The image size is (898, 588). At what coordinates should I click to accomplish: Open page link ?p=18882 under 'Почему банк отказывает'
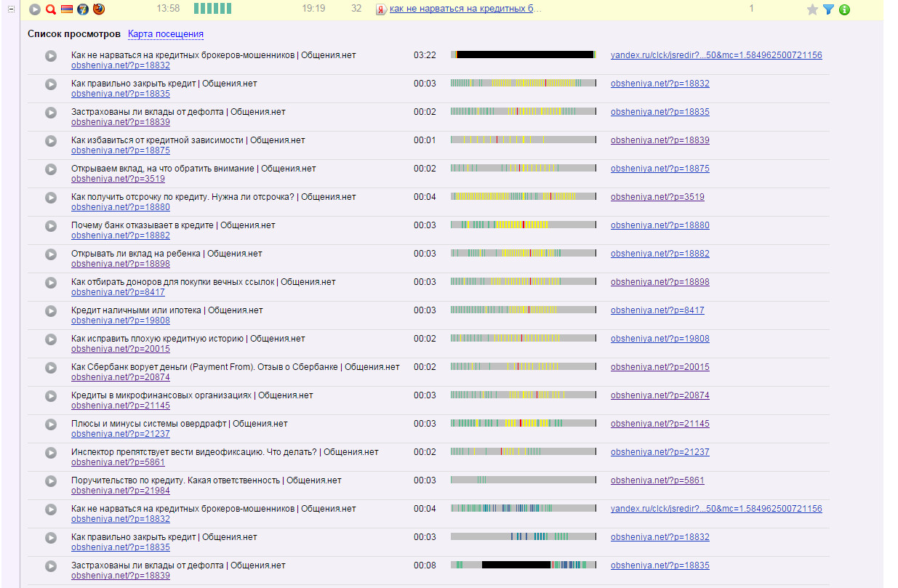(121, 235)
